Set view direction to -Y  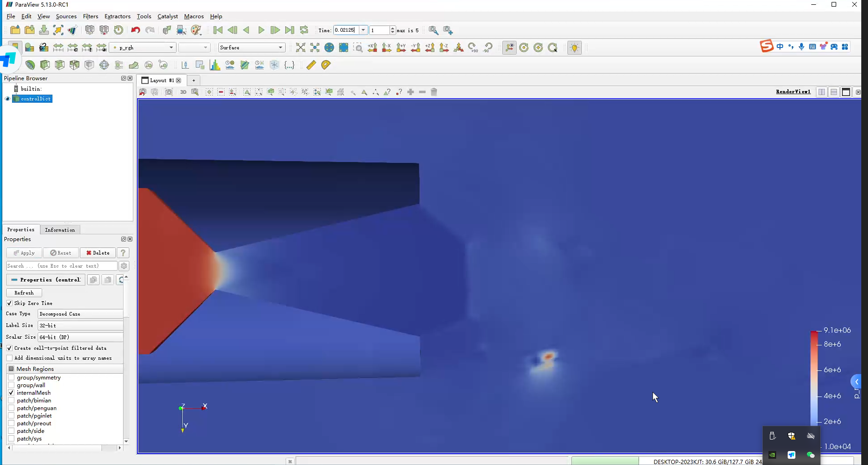pos(415,48)
